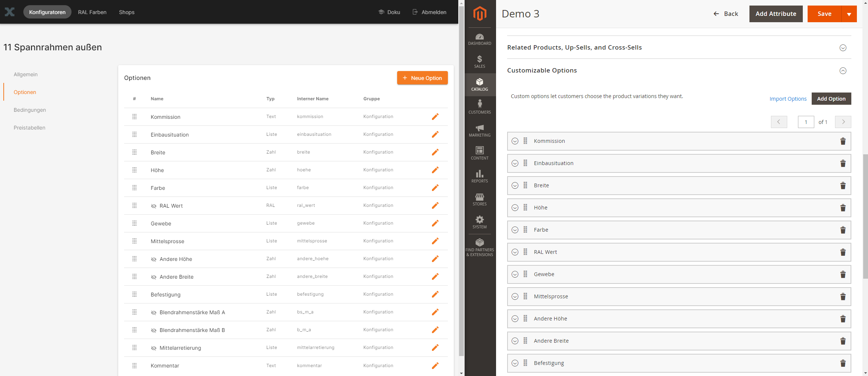This screenshot has width=868, height=376.
Task: Open the Catalog section in Magento sidebar
Action: [479, 84]
